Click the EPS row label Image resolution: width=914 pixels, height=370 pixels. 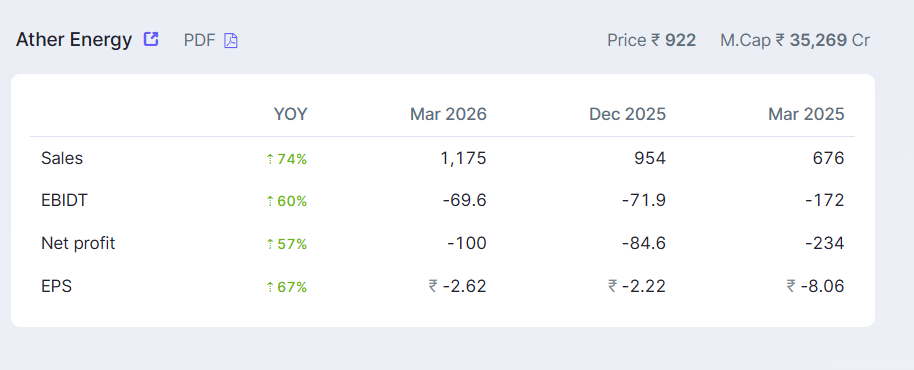57,286
